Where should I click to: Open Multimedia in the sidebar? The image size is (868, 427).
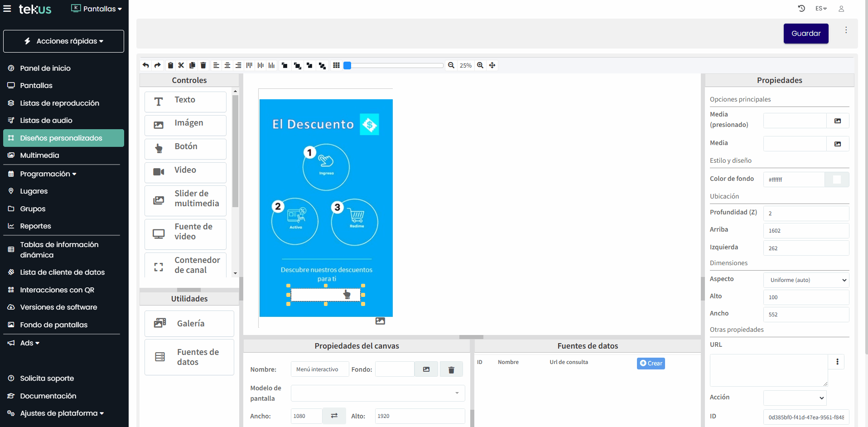[x=39, y=155]
